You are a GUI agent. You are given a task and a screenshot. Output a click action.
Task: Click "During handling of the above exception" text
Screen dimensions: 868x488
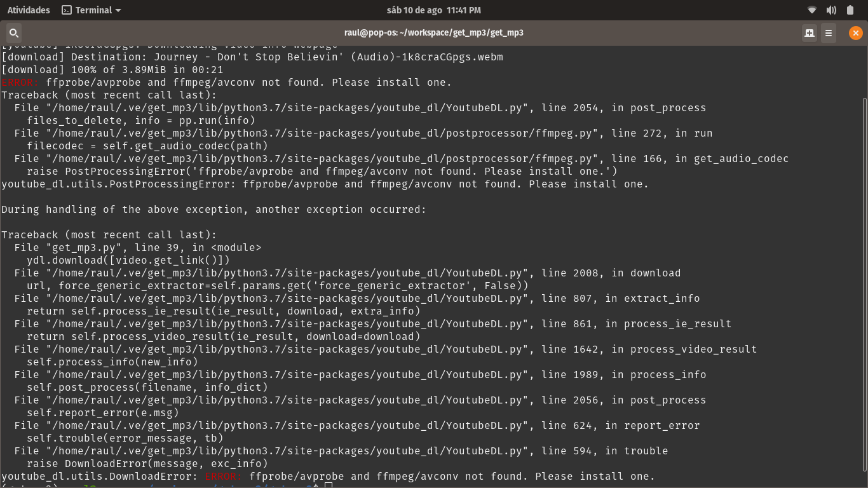pyautogui.click(x=214, y=210)
